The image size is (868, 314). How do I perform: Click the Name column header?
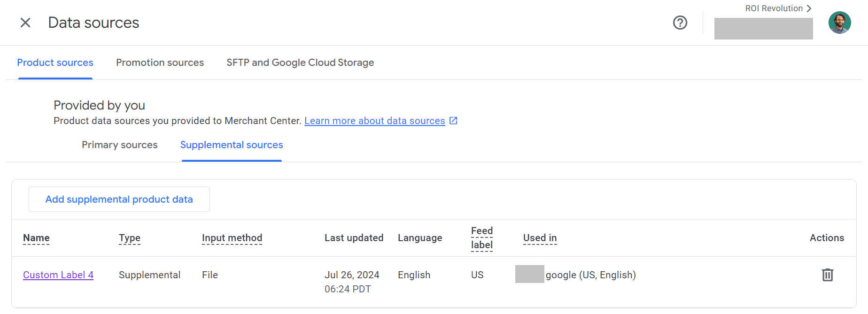(x=36, y=238)
